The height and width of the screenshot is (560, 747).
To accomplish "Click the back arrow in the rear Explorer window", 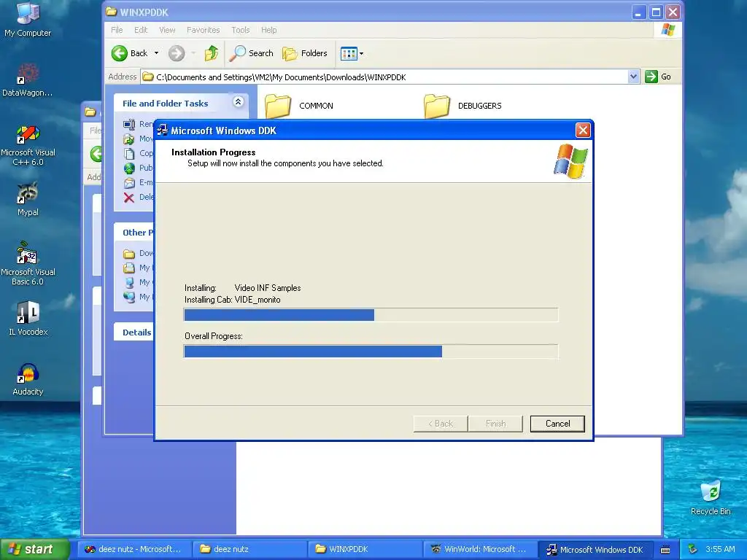I will coord(97,153).
